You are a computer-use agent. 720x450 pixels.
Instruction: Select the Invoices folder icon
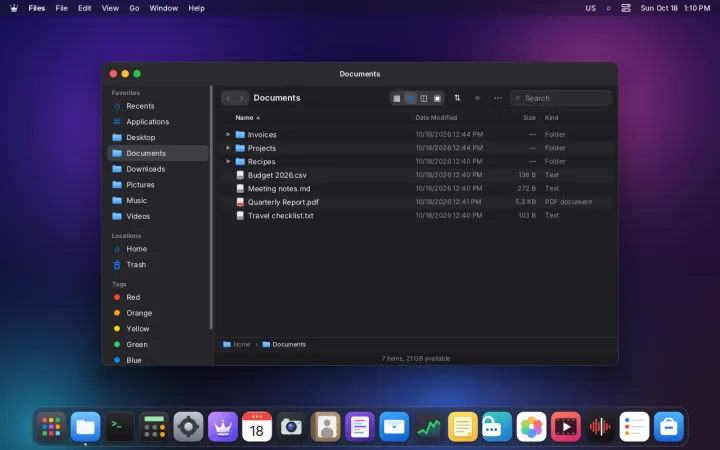point(240,135)
